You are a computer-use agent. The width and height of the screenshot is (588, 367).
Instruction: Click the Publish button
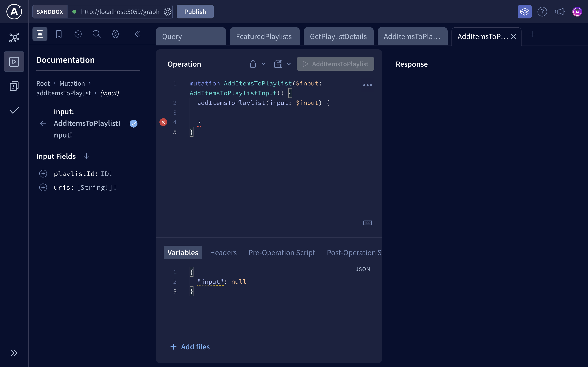(x=195, y=11)
